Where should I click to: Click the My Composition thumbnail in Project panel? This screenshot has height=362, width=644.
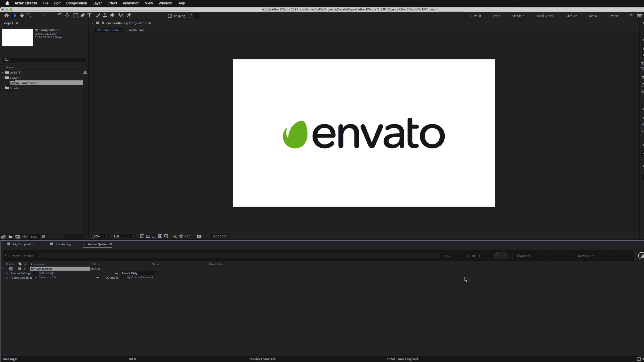click(17, 38)
